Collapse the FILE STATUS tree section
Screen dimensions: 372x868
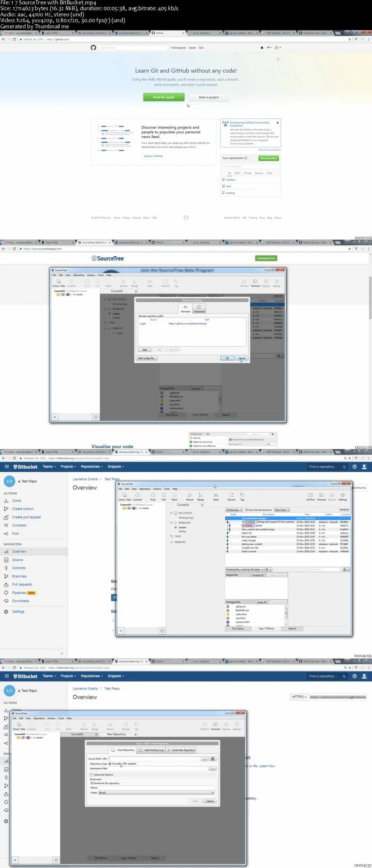(171, 513)
